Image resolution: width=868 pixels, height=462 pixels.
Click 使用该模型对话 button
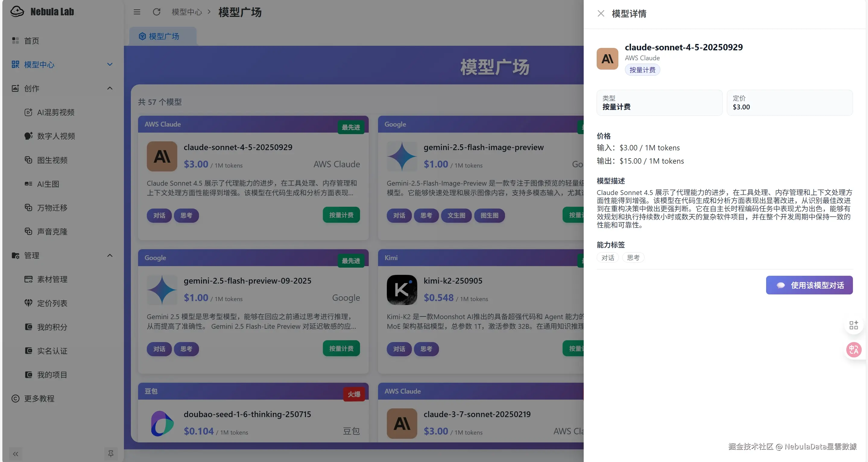pyautogui.click(x=809, y=285)
